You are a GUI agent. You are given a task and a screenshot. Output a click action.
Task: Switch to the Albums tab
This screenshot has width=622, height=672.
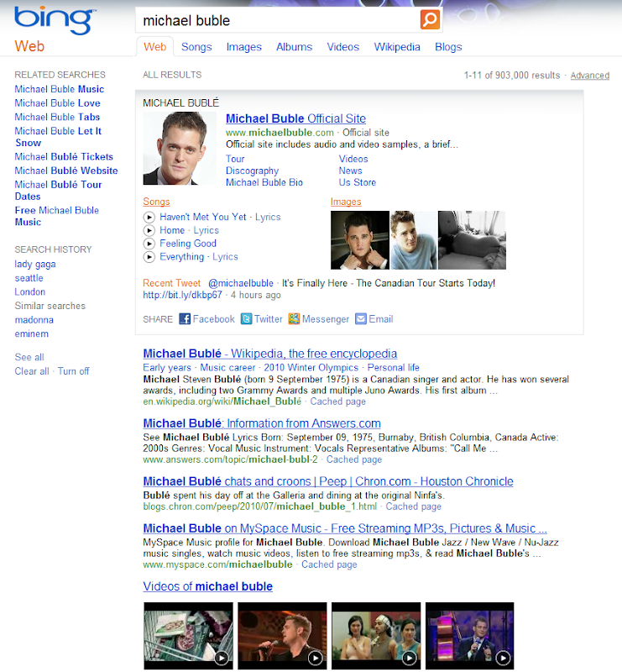click(295, 47)
